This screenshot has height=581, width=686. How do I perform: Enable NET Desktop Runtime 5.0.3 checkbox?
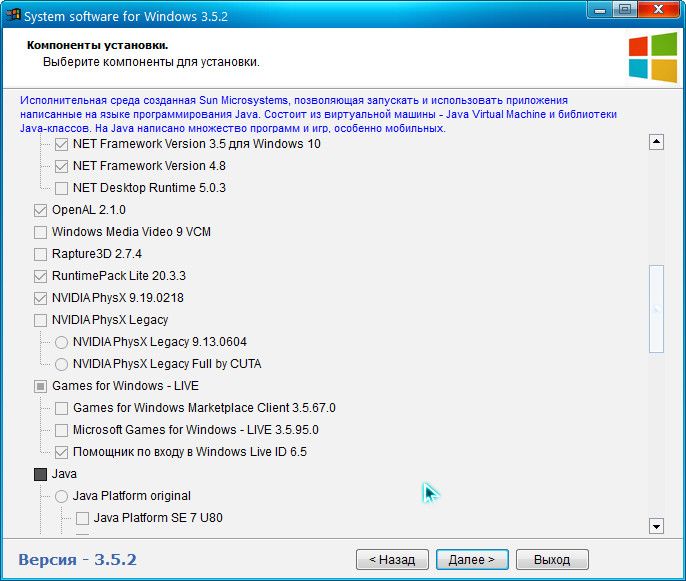(x=61, y=188)
